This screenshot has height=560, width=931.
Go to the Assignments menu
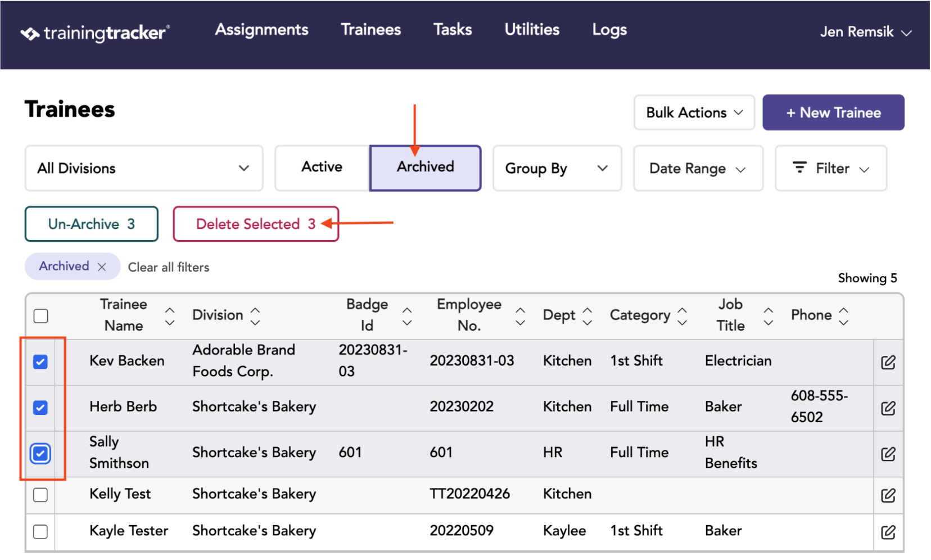261,30
